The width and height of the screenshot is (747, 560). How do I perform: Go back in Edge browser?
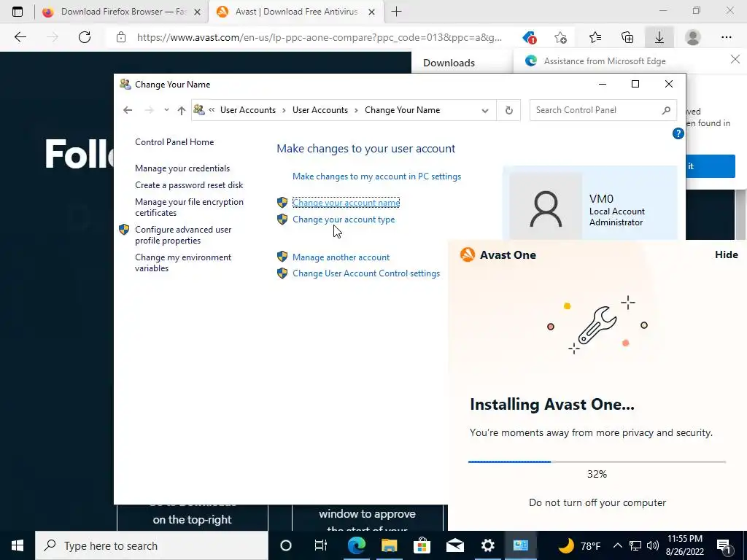click(20, 37)
